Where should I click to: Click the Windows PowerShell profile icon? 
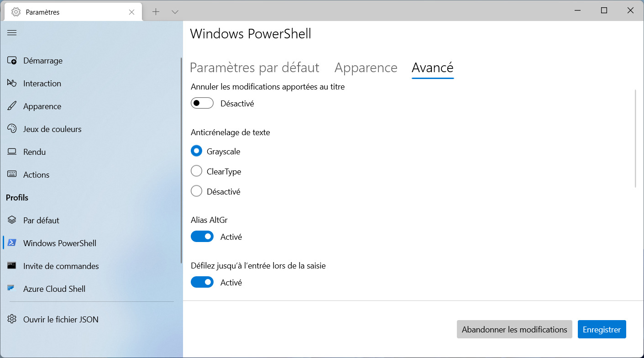coord(12,243)
